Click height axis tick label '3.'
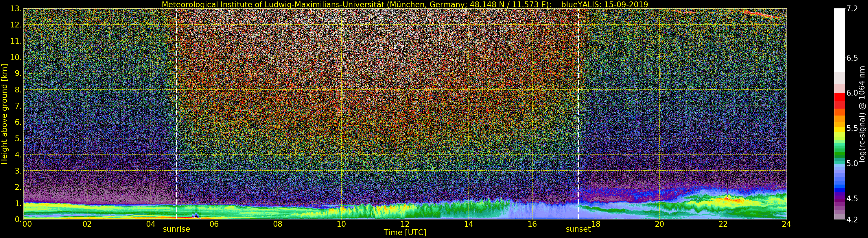This screenshot has width=868, height=238. tap(18, 171)
